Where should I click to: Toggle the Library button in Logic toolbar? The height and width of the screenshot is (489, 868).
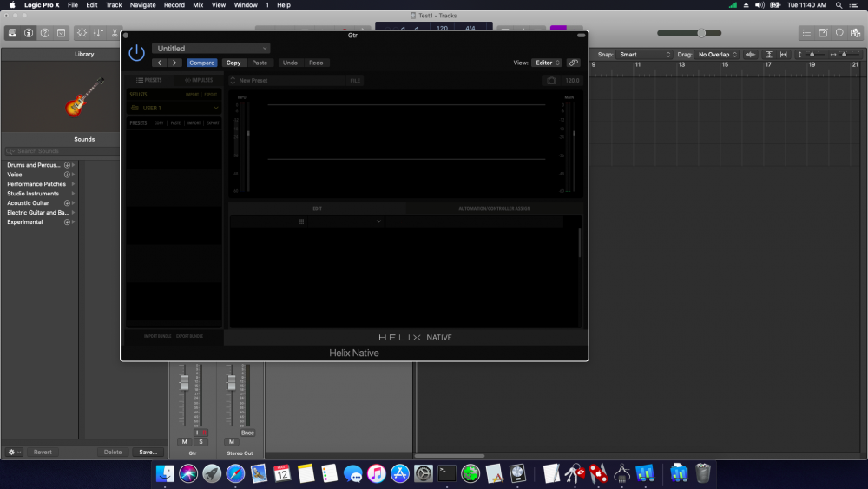tap(12, 33)
